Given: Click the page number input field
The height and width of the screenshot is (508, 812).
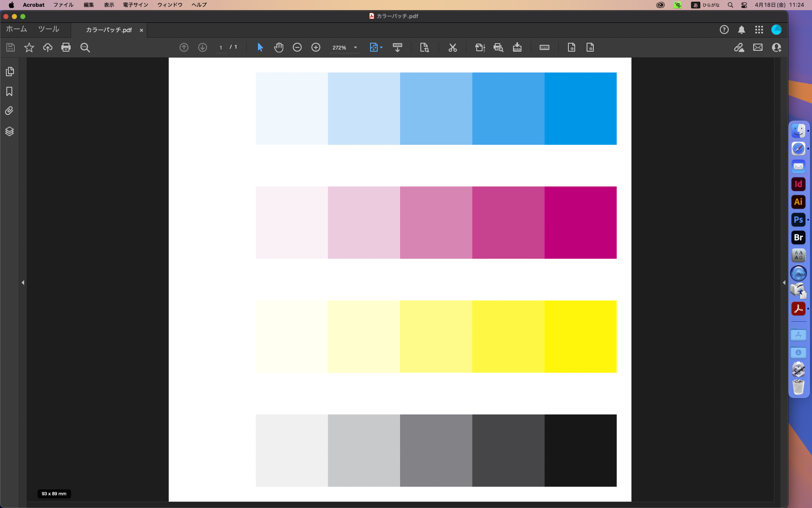Looking at the screenshot, I should pyautogui.click(x=222, y=47).
